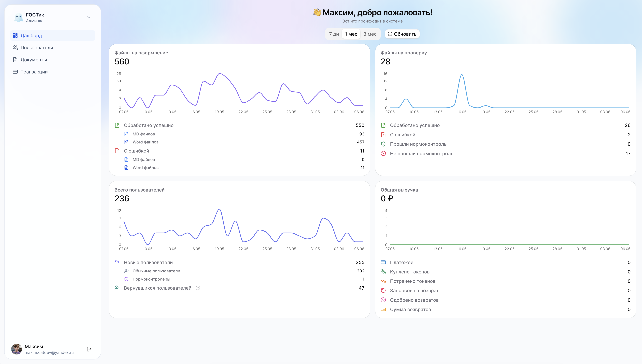Click the refresh arrows icon in Обновить
Screen dimensions: 642x364
[390, 34]
